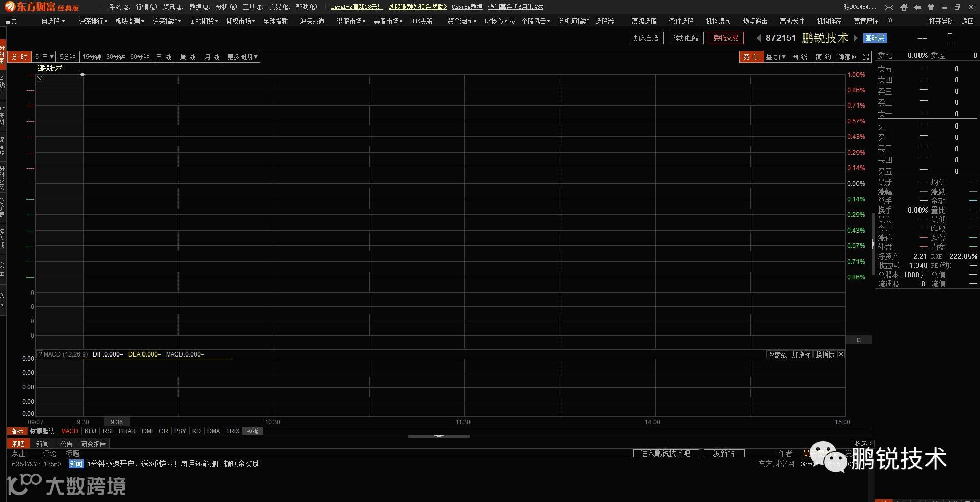The image size is (980, 502).
Task: Select KDJ indicator
Action: (x=90, y=431)
